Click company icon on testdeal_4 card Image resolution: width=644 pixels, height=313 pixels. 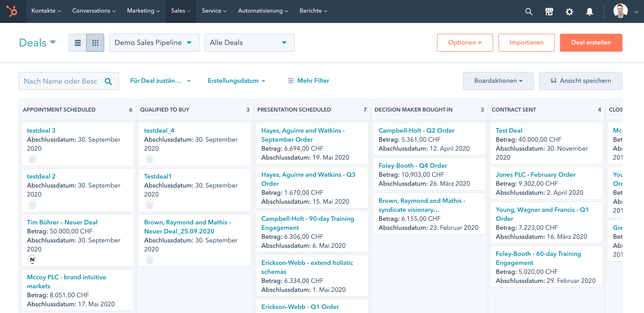pyautogui.click(x=150, y=159)
